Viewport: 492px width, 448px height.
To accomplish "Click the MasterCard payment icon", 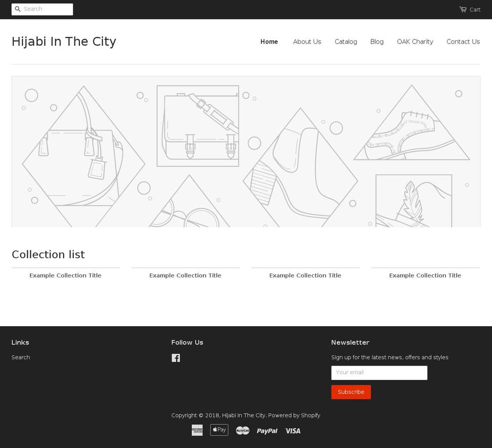I will click(x=242, y=431).
